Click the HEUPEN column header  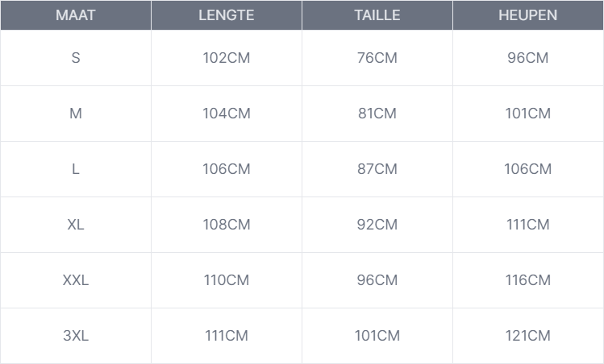[527, 15]
